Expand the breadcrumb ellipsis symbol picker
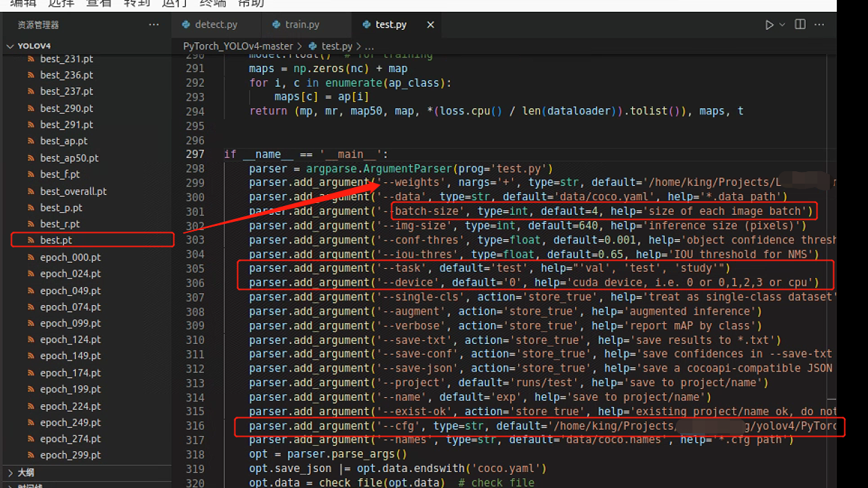The image size is (868, 488). point(368,46)
